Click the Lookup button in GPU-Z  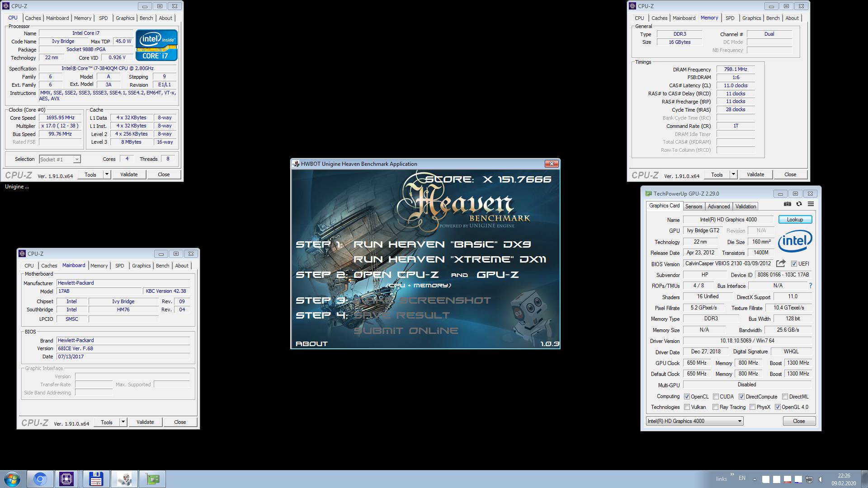click(x=795, y=220)
